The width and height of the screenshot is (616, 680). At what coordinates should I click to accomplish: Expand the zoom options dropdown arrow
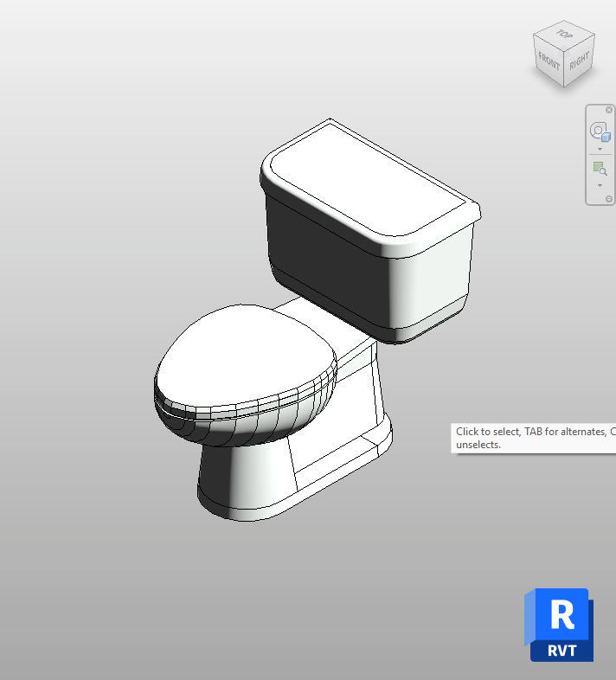[x=600, y=186]
